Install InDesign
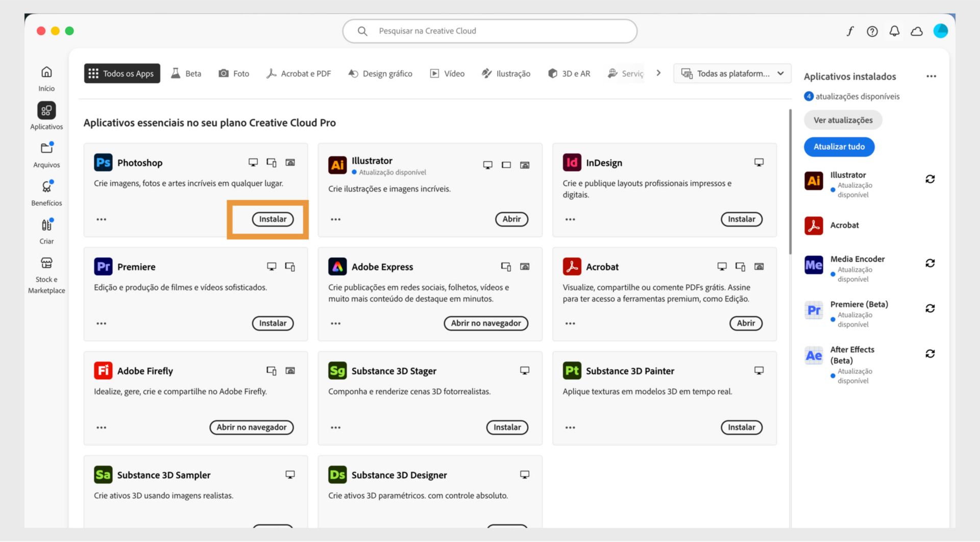Screen dimensions: 980x542 (741, 219)
